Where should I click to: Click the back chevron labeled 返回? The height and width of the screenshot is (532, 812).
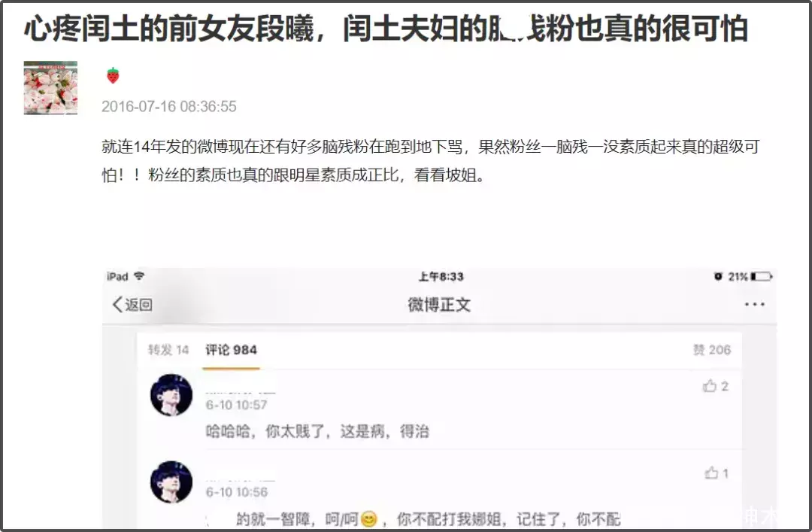[132, 304]
